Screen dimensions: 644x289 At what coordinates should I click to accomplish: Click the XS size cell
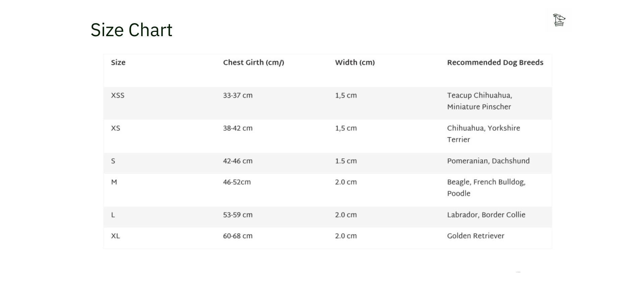click(x=116, y=128)
